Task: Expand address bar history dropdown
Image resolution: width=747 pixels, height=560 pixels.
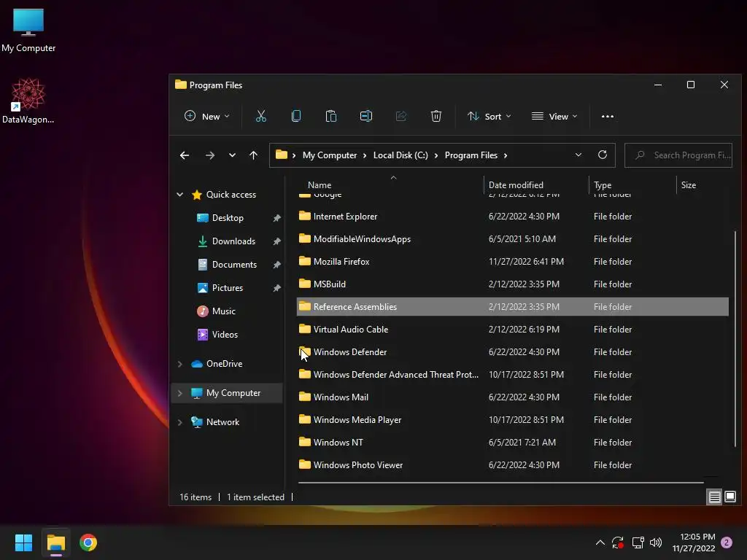Action: point(578,155)
